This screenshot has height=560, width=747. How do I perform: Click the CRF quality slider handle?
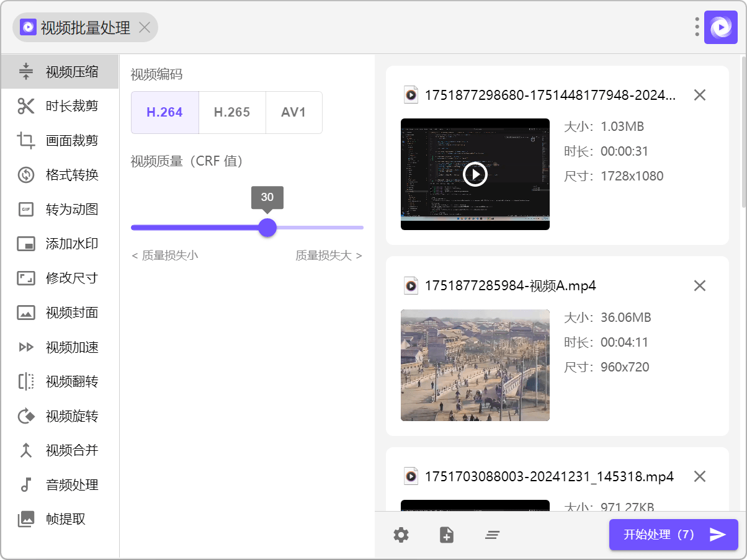tap(267, 228)
